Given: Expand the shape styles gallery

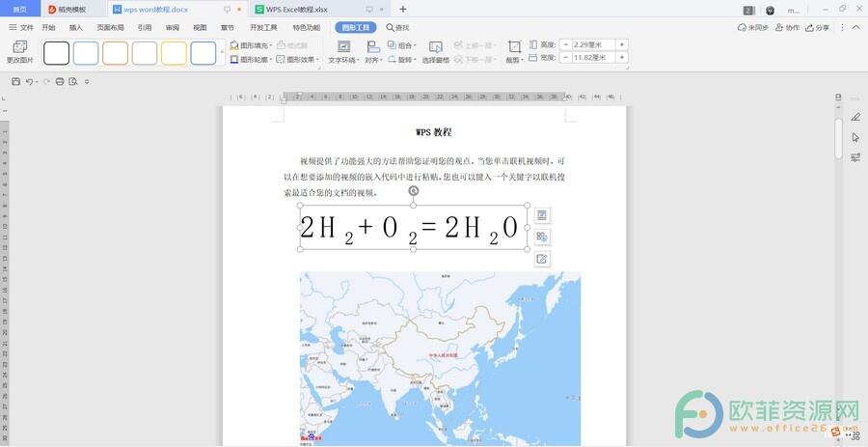Looking at the screenshot, I should pos(222,53).
